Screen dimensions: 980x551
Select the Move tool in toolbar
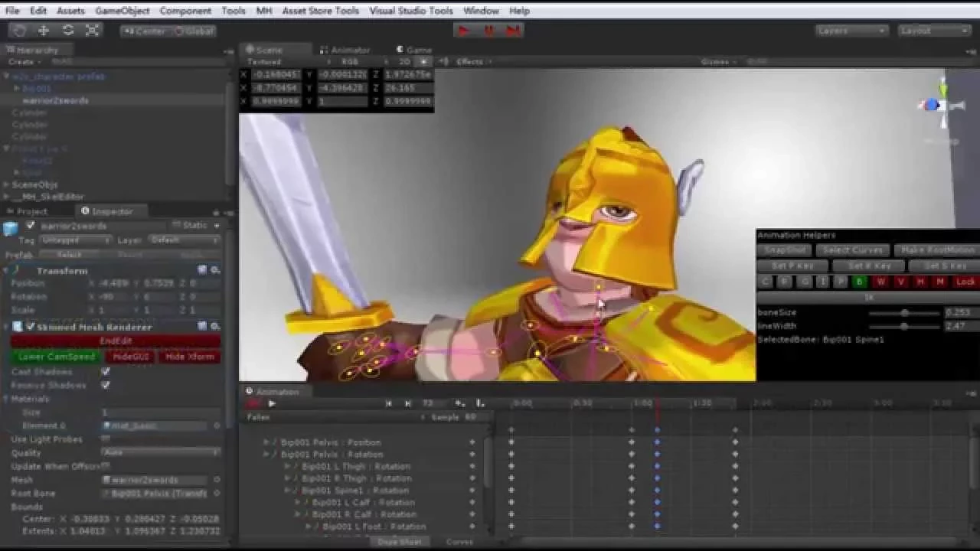pos(44,31)
